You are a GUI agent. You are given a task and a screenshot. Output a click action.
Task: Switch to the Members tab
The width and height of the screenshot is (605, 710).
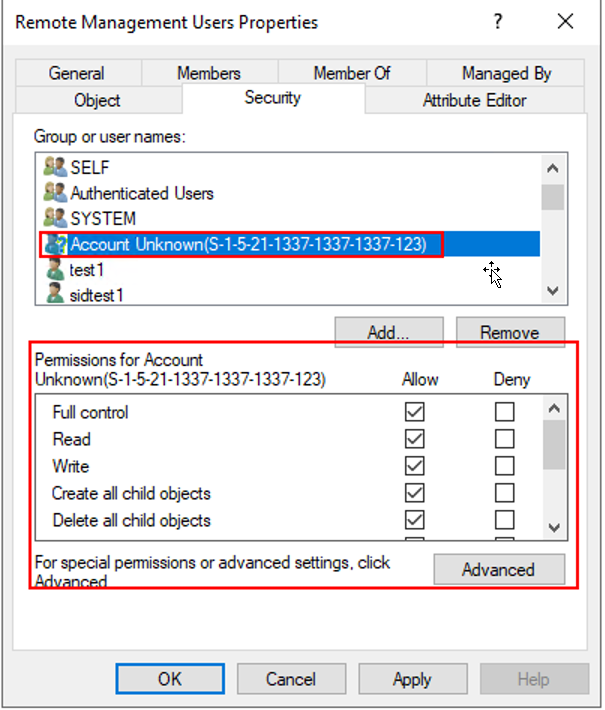coord(209,73)
